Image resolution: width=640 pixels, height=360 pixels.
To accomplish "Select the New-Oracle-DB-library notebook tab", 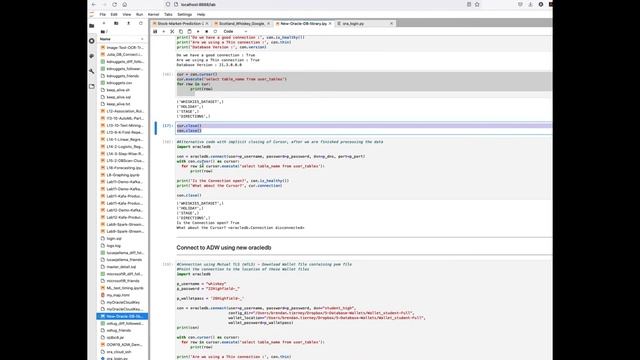I will click(304, 24).
